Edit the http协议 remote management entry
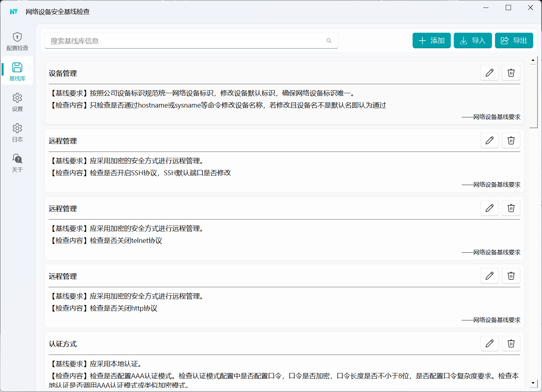Screen dimensions: 542x392 (x=489, y=276)
